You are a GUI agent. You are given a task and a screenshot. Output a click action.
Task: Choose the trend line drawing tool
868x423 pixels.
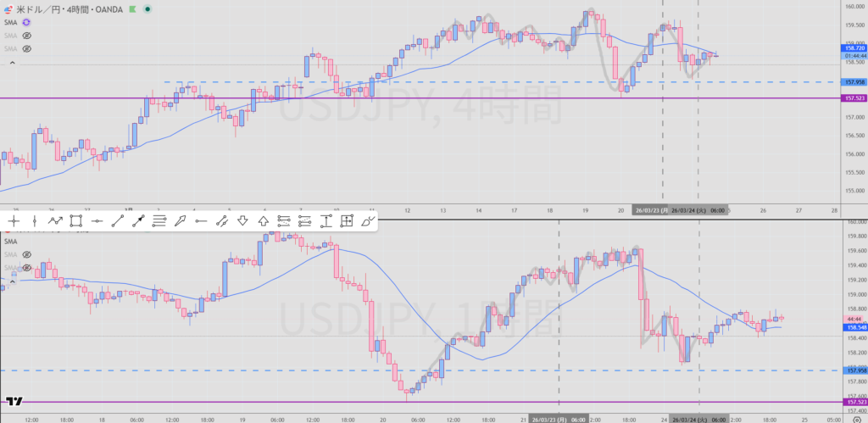point(118,221)
